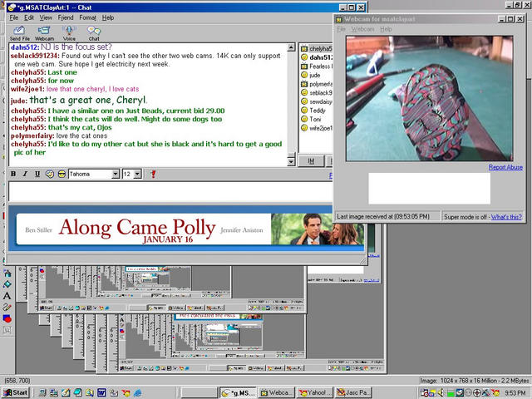Screen dimensions: 532x399
Task: Select the Text tool in Paint Shop Pro
Action: coord(7,296)
